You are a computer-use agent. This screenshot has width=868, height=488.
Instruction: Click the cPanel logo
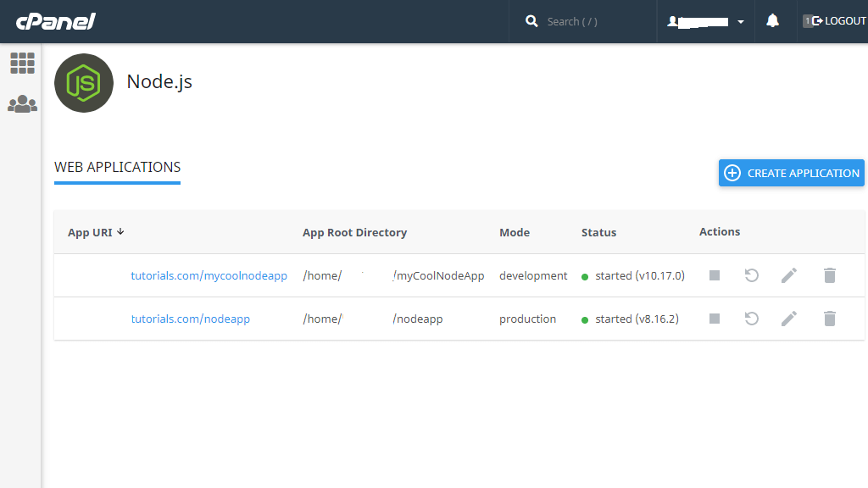pyautogui.click(x=54, y=20)
